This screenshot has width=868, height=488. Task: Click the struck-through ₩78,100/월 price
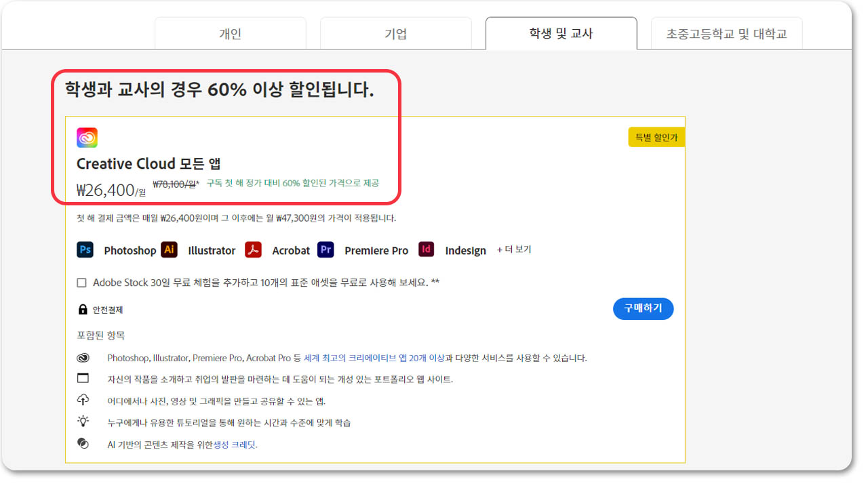click(176, 184)
